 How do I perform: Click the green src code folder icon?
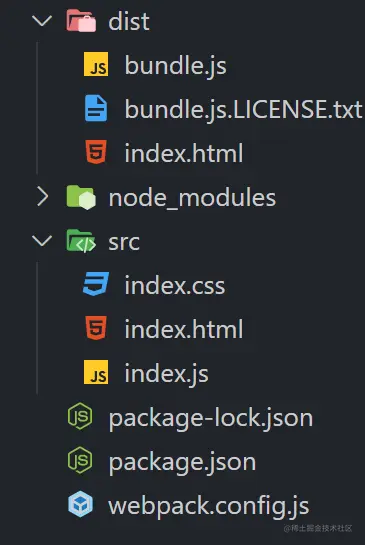(81, 241)
